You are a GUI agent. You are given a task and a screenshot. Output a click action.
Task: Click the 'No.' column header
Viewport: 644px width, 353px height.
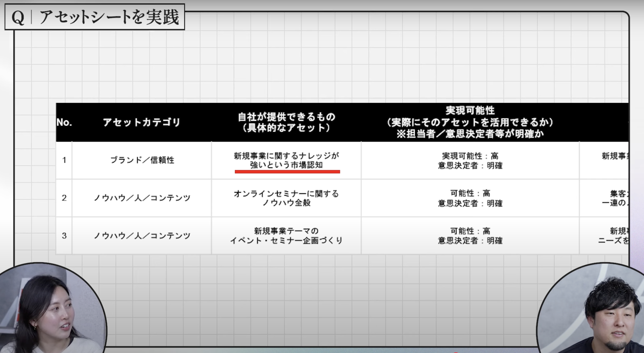64,122
